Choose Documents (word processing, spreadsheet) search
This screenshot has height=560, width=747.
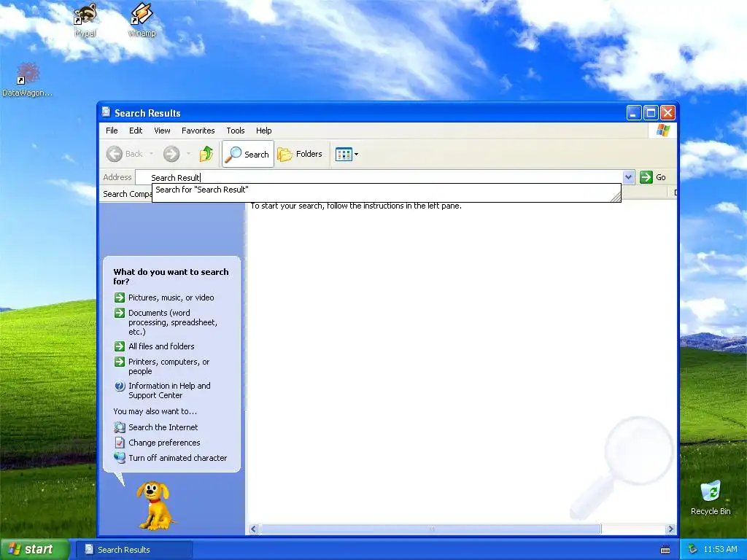pos(166,322)
